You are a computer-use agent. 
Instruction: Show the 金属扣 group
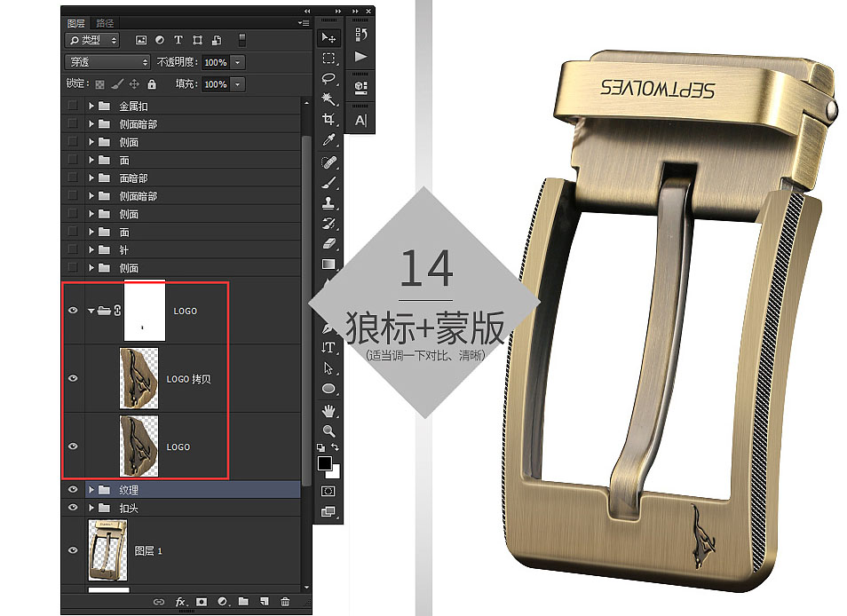73,106
